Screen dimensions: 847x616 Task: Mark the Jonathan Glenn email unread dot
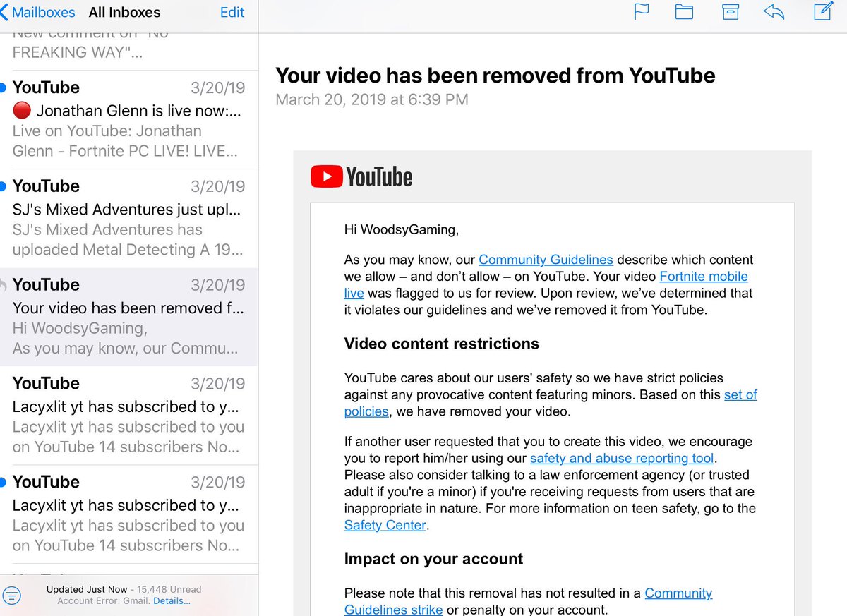(3, 87)
